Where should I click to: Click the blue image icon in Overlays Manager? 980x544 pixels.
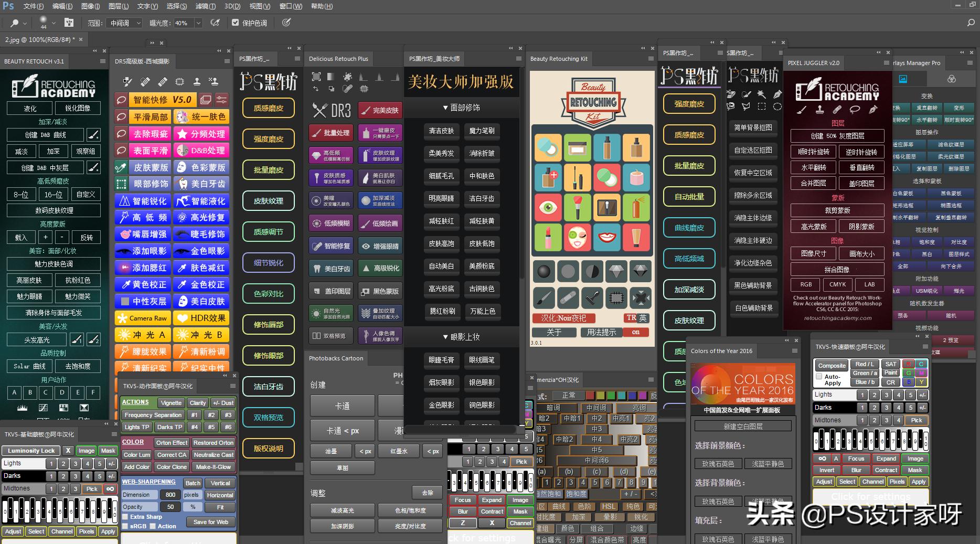[903, 79]
